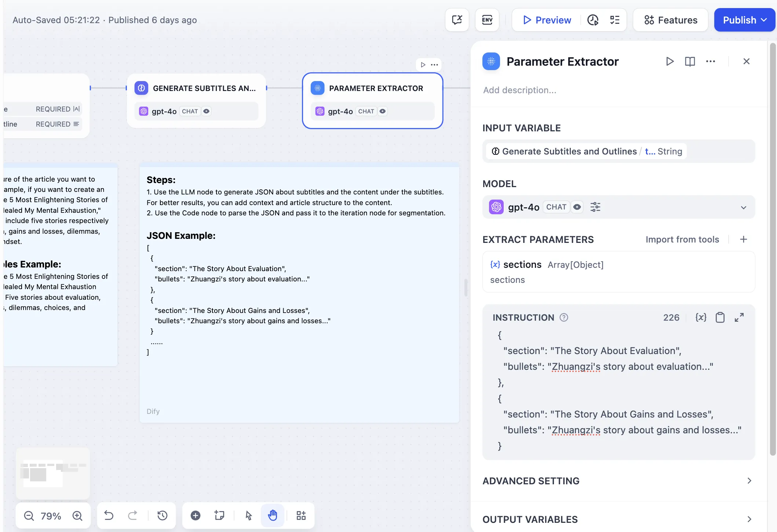This screenshot has width=777, height=532.
Task: Open the run history clock icon
Action: (592, 20)
